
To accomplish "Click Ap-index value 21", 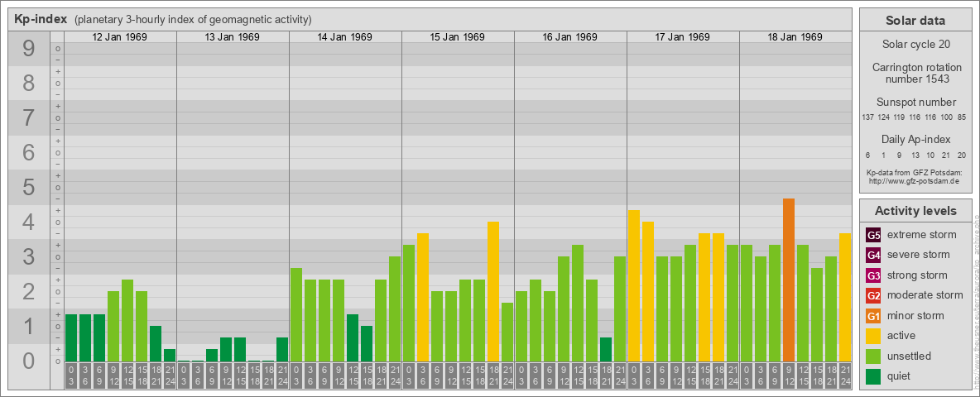I will click(x=947, y=155).
